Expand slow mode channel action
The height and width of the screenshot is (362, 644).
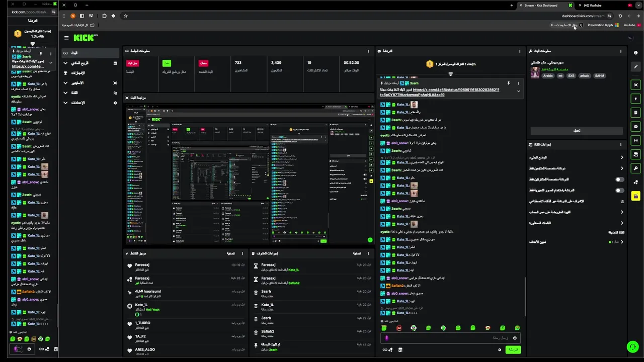576,157
